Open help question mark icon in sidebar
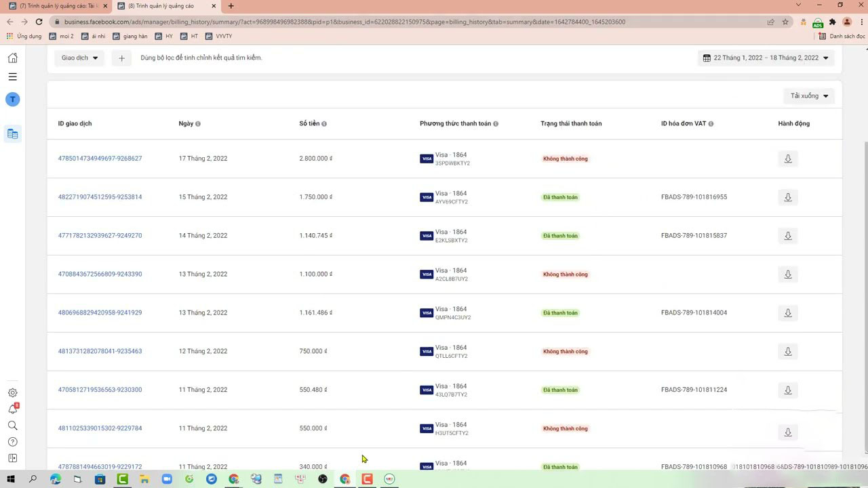 [12, 442]
